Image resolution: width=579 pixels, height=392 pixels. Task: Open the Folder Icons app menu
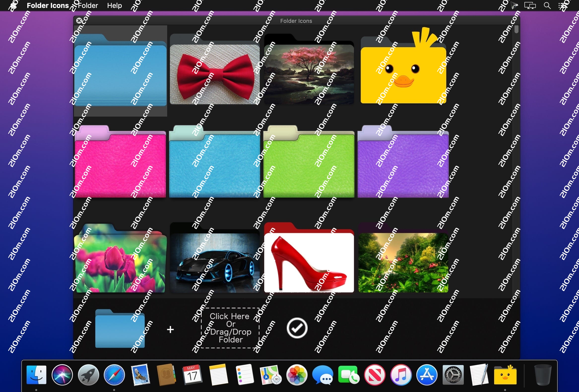click(48, 5)
